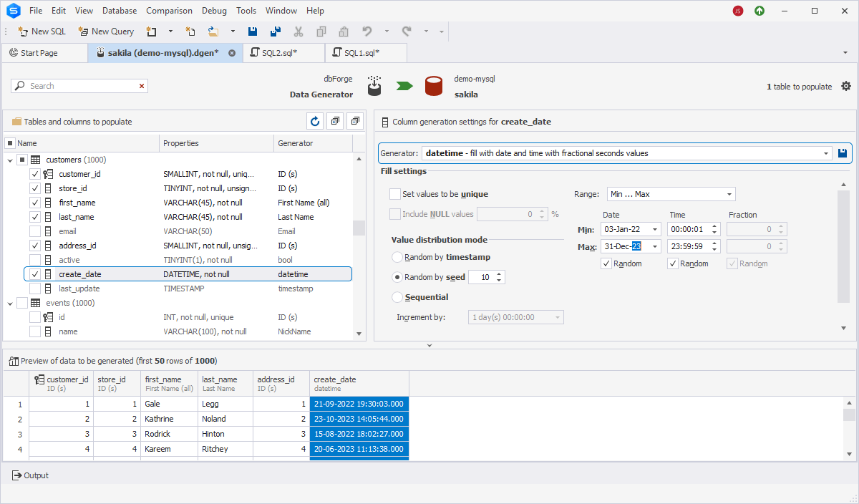Refresh the tables and columns list

[x=315, y=121]
